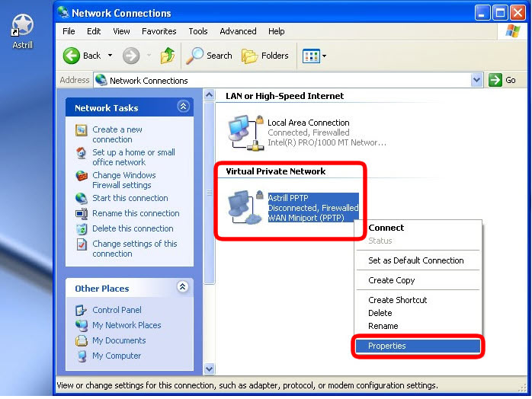Open the View menu
This screenshot has height=399, width=532.
coord(121,31)
